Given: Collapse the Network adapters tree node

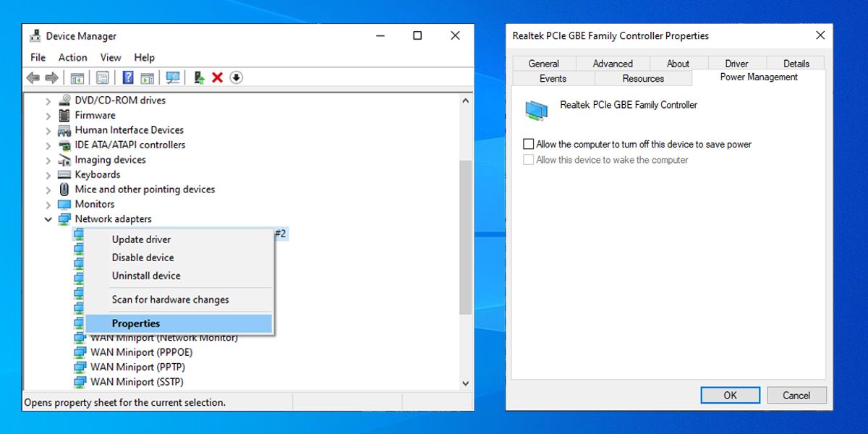Looking at the screenshot, I should (x=48, y=218).
